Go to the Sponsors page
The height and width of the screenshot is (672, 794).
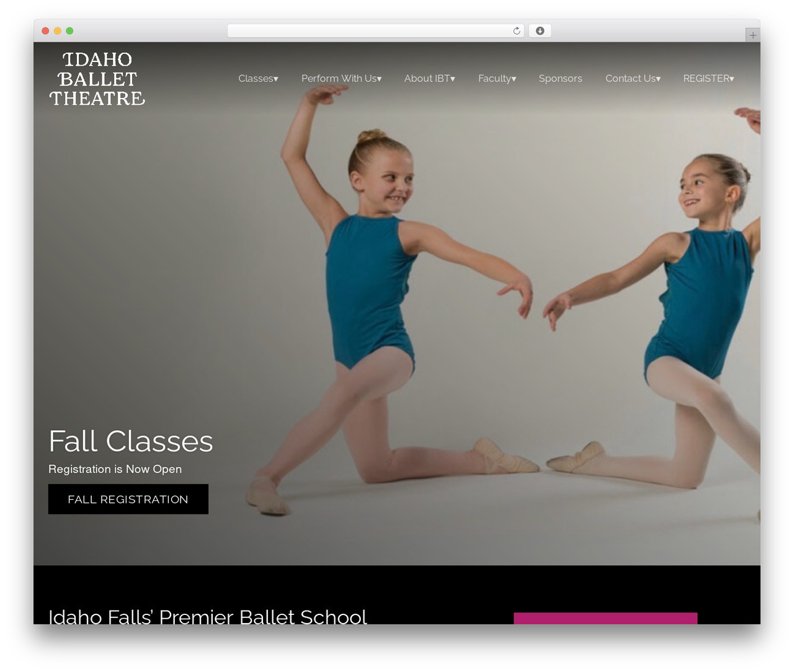pos(560,78)
